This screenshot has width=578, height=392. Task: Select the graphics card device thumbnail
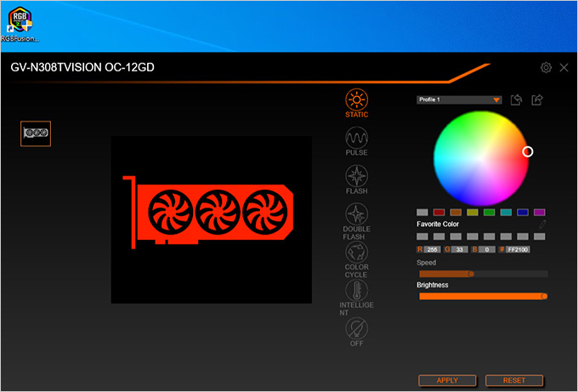click(36, 134)
